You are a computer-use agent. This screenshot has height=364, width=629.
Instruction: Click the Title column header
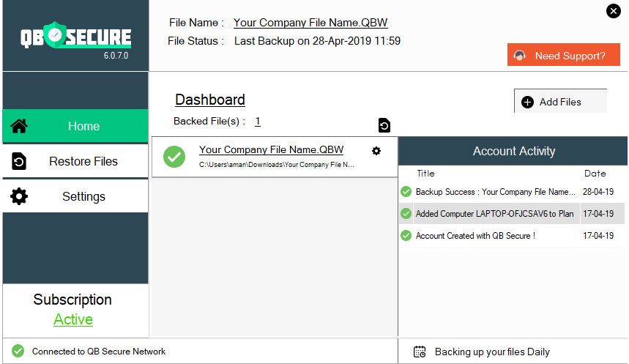[x=425, y=174]
